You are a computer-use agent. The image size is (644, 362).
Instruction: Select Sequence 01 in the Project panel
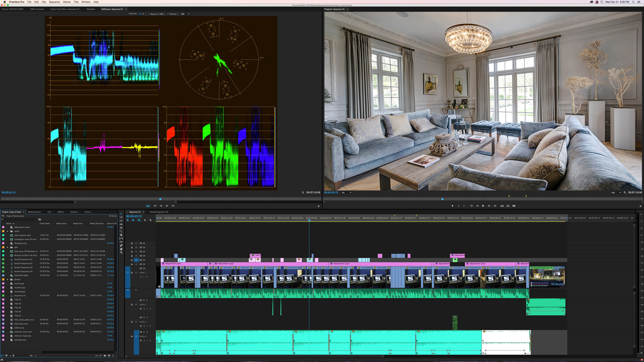(20, 296)
